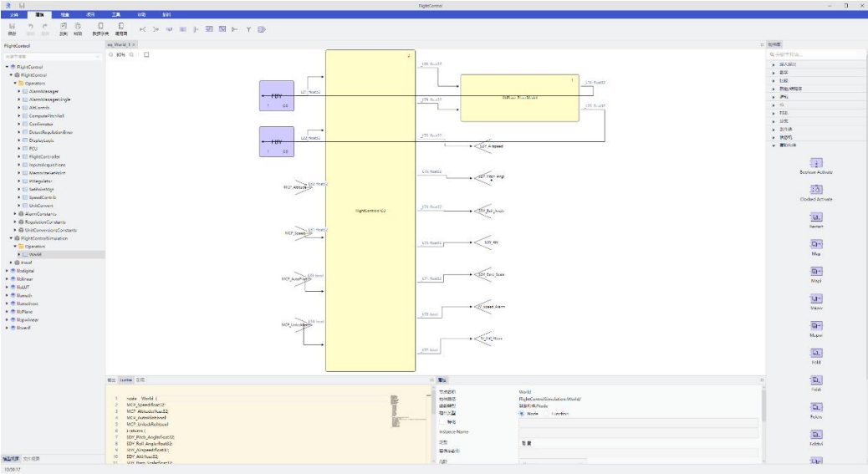Select the Y-shaped branch tool in toolbar
The width and height of the screenshot is (868, 474).
click(x=248, y=29)
